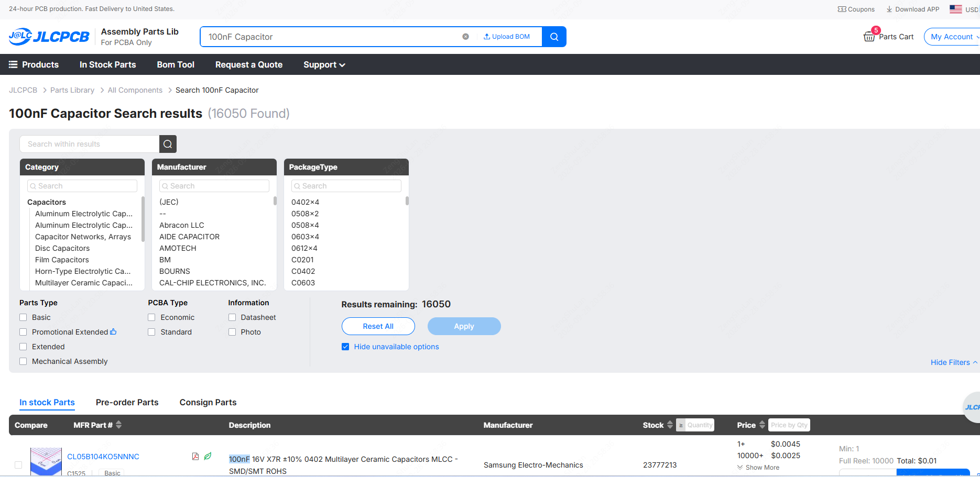
Task: Go to Parts Library breadcrumb
Action: click(72, 90)
